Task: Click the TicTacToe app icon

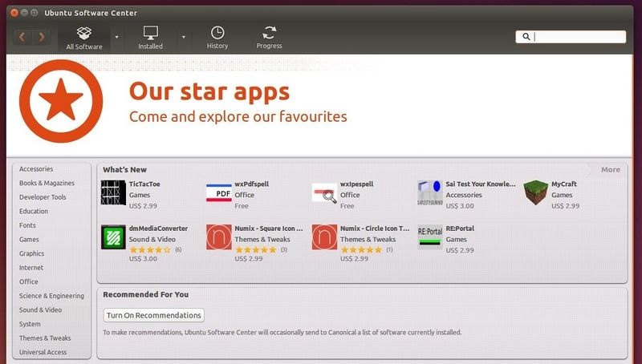Action: (x=113, y=192)
